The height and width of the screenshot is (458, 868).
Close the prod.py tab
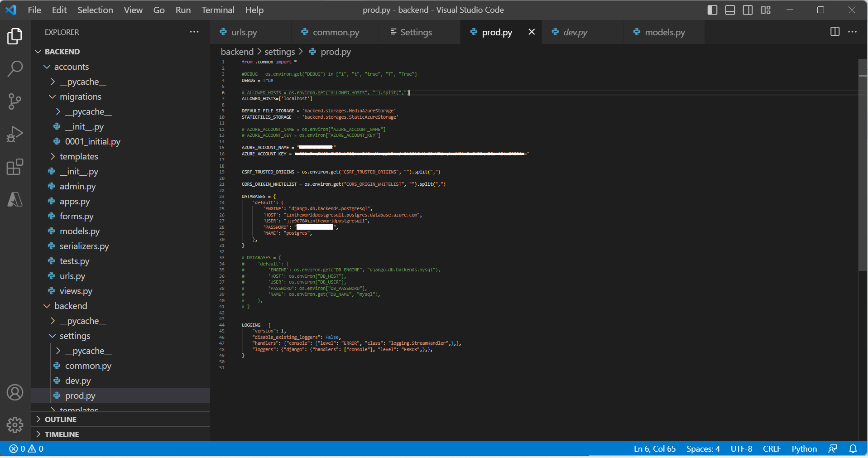point(532,32)
